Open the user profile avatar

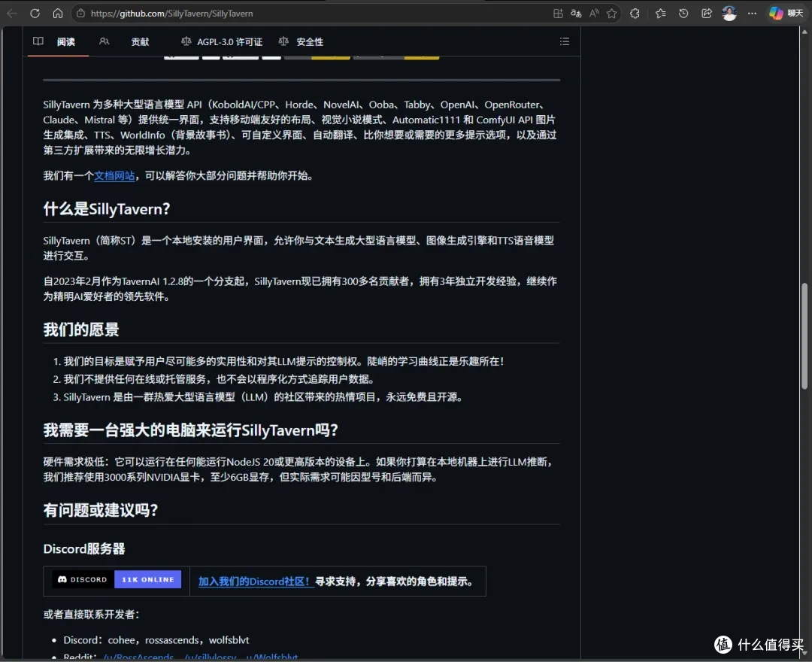[729, 14]
